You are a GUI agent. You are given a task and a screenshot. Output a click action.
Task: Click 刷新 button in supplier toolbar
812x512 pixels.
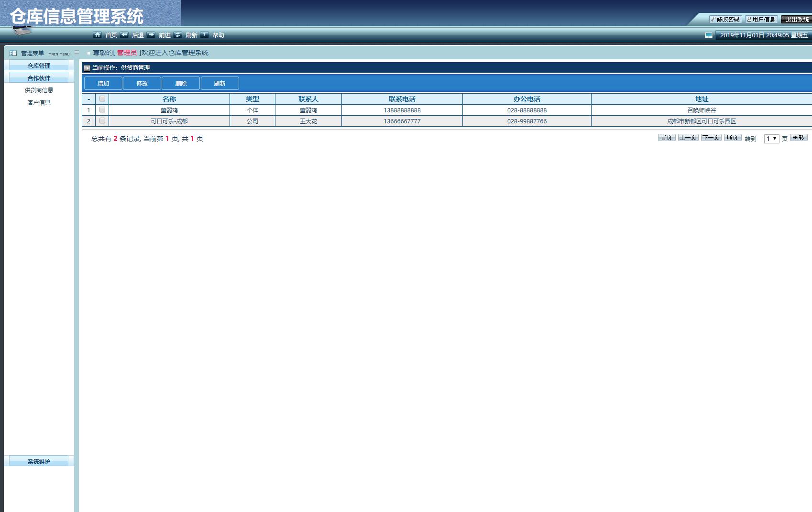219,83
